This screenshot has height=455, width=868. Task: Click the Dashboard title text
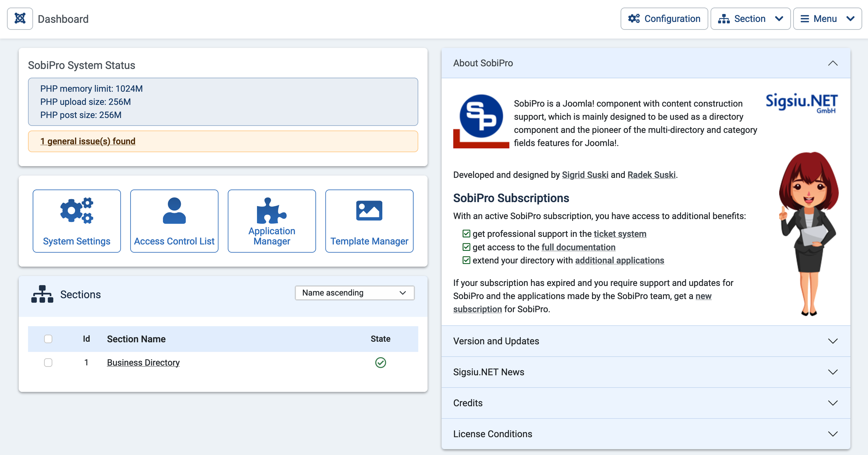click(x=63, y=19)
